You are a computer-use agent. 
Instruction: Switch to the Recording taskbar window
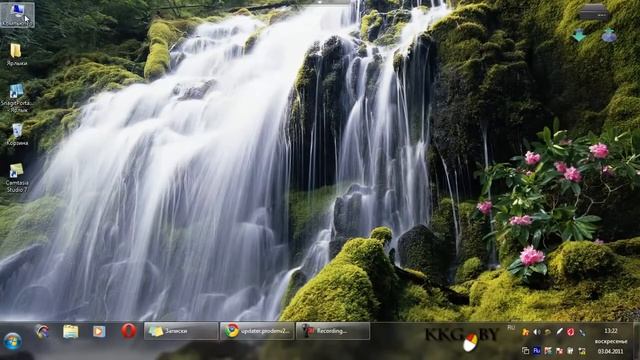point(333,331)
